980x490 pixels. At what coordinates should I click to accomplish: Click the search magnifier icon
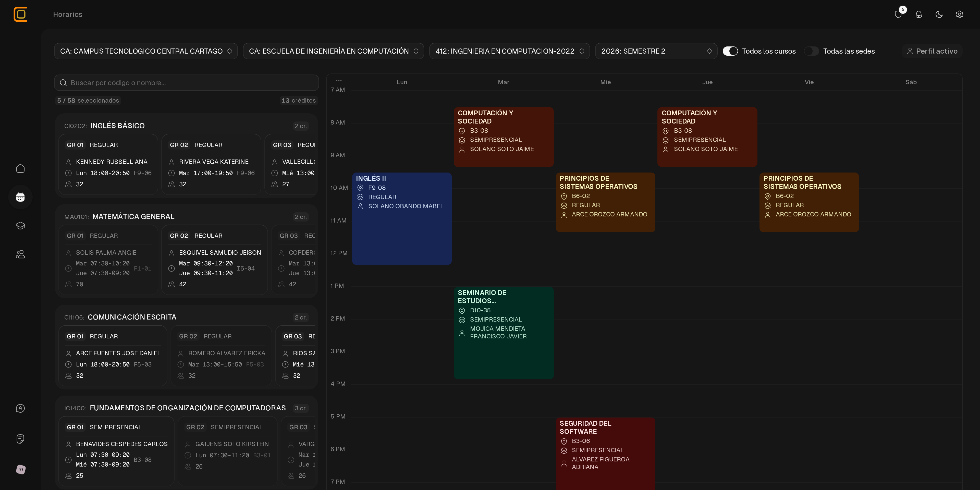[x=63, y=82]
